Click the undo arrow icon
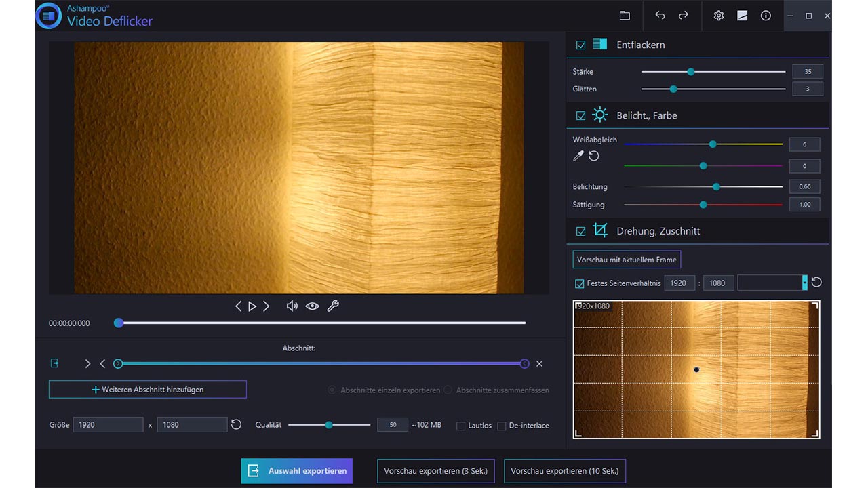This screenshot has height=488, width=868. point(660,16)
